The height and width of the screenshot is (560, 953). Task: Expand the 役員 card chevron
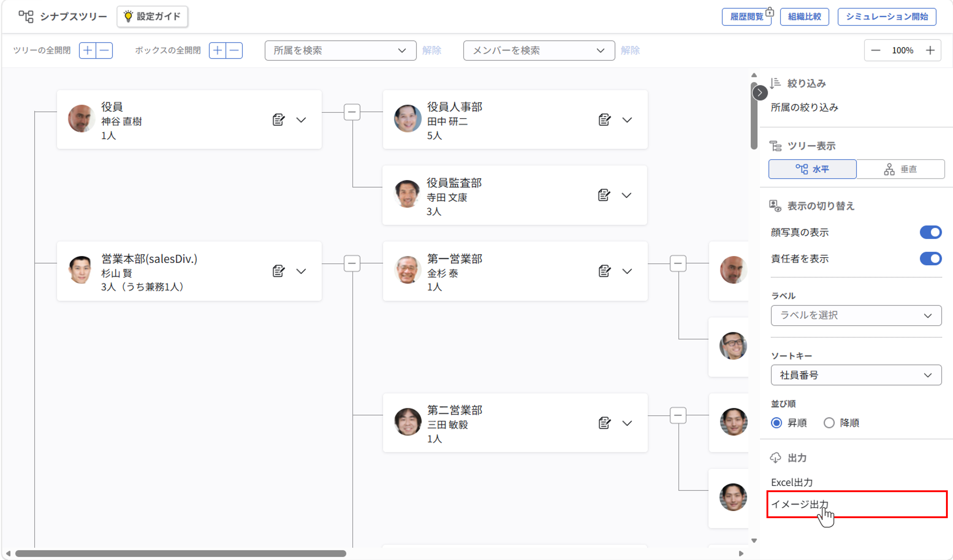pos(301,120)
